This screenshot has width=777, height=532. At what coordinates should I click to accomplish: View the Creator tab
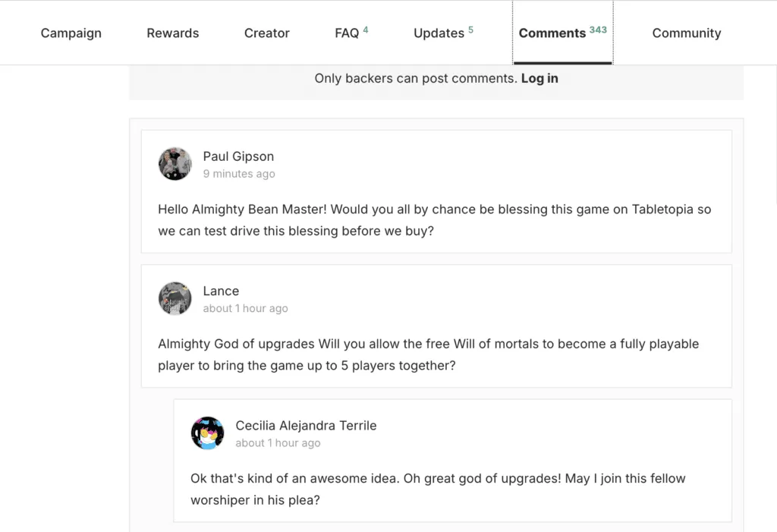click(x=266, y=33)
